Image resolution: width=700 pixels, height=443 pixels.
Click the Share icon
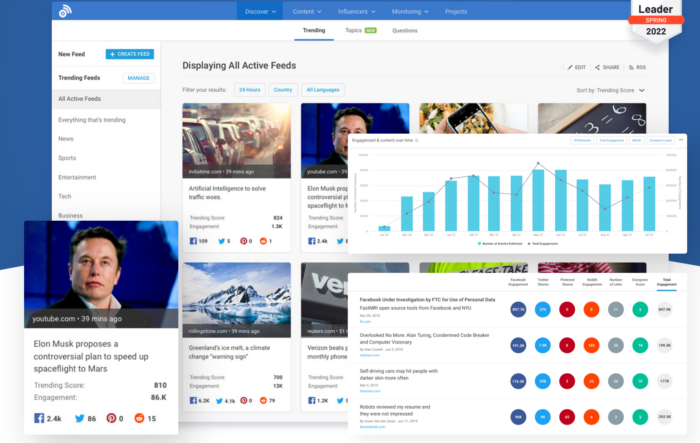599,67
